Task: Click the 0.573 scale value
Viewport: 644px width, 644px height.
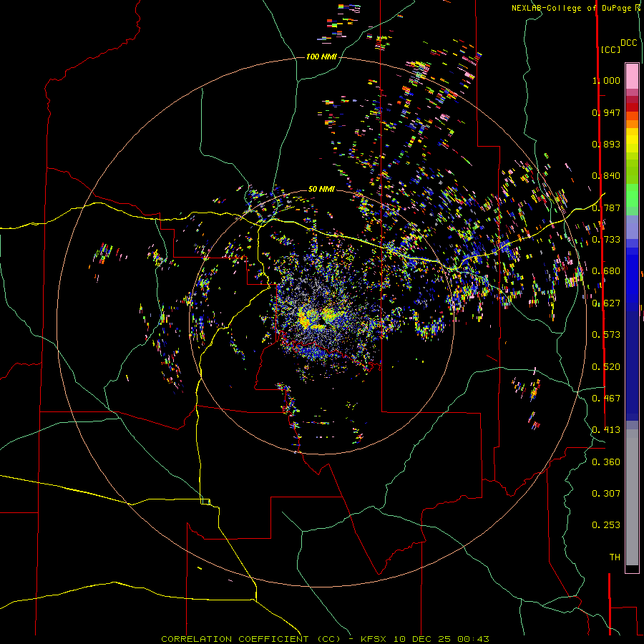Action: click(x=606, y=335)
